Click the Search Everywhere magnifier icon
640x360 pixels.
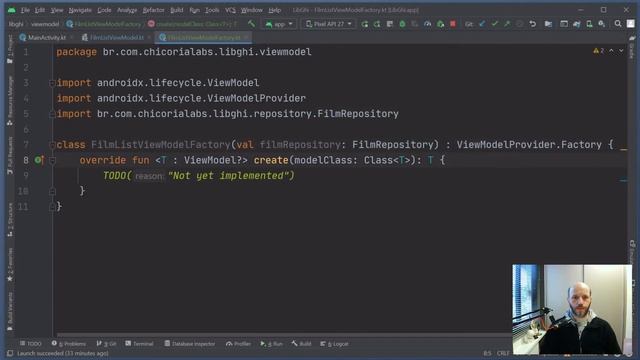[x=618, y=24]
